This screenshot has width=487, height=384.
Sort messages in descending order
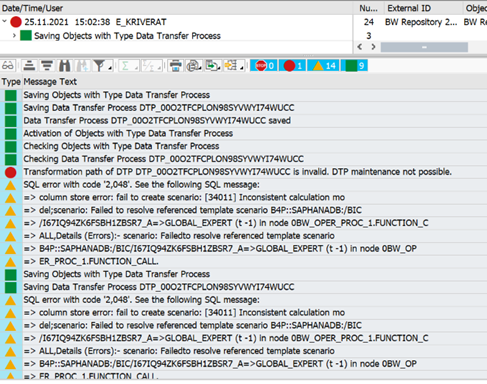point(47,65)
